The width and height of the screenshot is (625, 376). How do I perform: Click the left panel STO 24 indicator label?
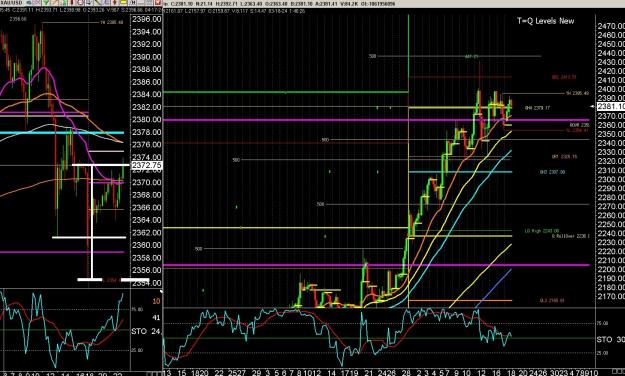pyautogui.click(x=146, y=331)
